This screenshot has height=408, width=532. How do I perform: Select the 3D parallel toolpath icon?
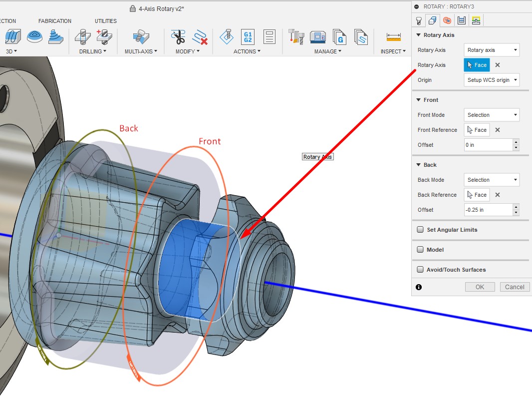[13, 36]
